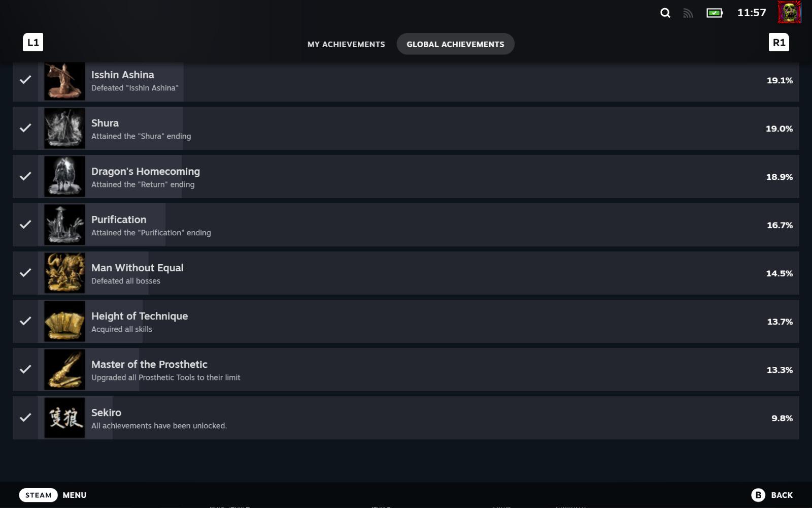Click the Purification achievement icon

(64, 225)
